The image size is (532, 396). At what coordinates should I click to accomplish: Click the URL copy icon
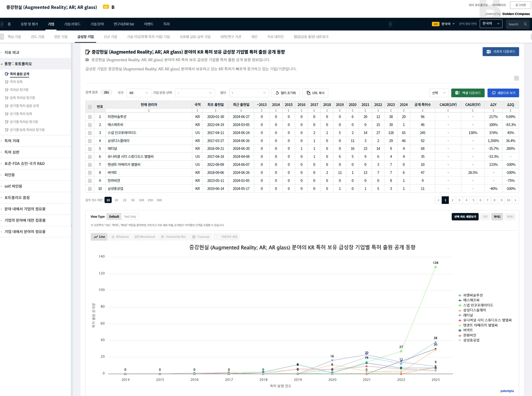(308, 93)
